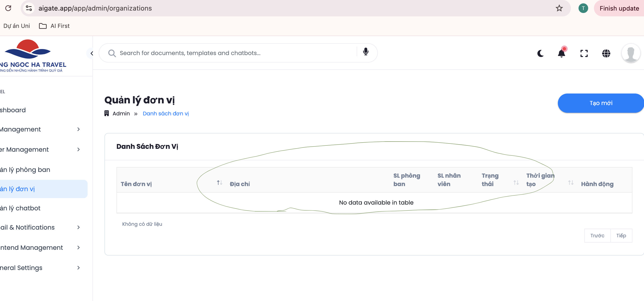Focus the documents search input field
Screen dimensions: 644x301
click(235, 53)
